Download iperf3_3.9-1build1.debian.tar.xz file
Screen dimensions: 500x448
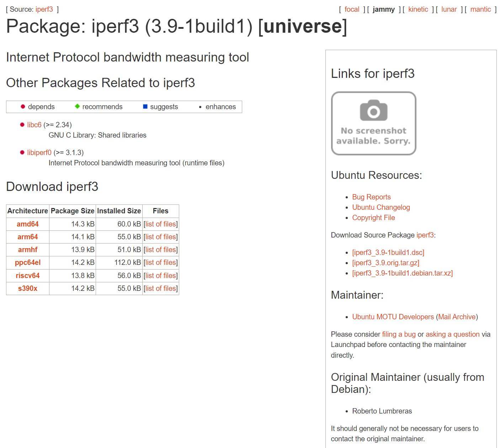click(x=402, y=273)
